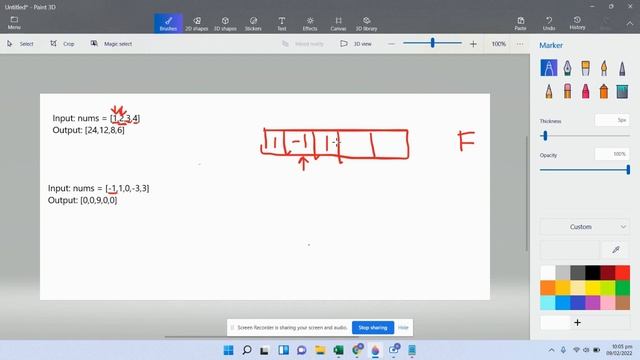Open Excel from the taskbar
Viewport: 640px width, 360px height.
tap(338, 350)
